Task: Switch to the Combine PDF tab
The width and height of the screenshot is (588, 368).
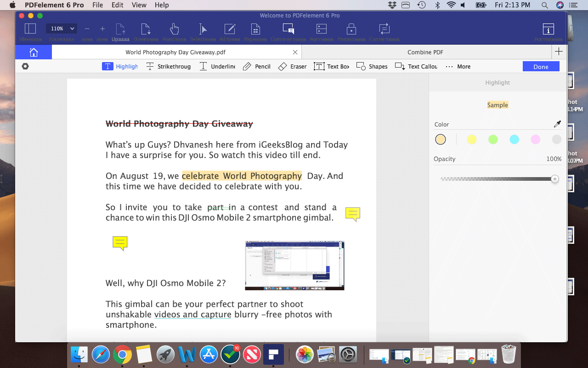Action: [x=425, y=52]
